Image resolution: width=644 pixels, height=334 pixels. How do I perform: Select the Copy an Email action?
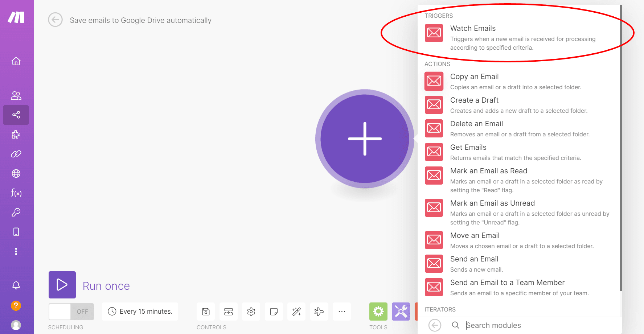(474, 77)
